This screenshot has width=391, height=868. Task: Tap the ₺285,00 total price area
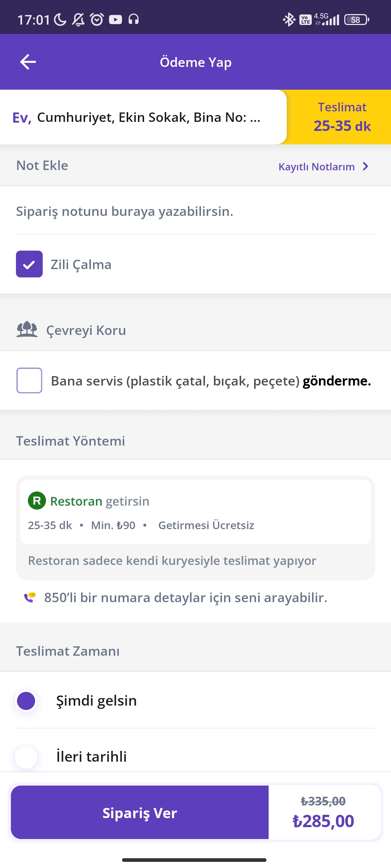pos(323,821)
